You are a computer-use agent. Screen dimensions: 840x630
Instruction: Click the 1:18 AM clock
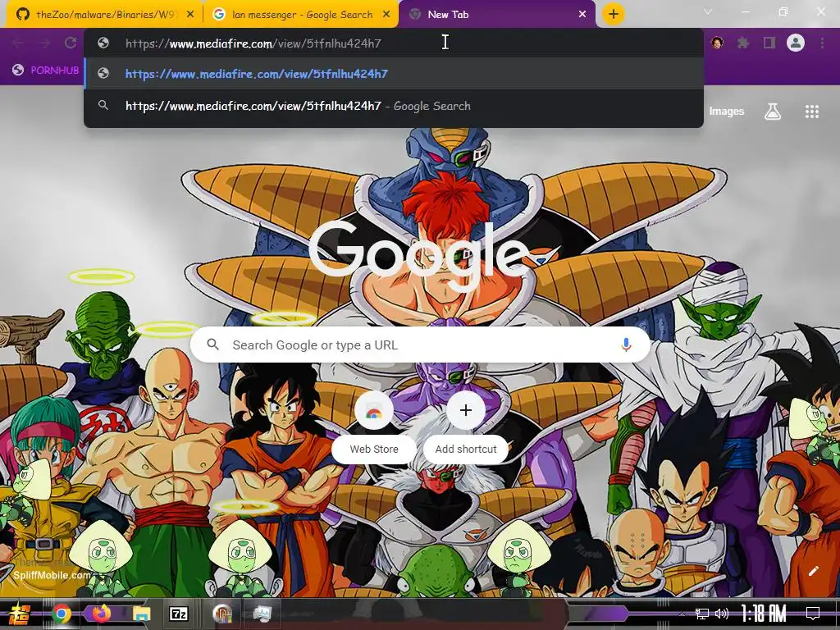[x=764, y=614]
